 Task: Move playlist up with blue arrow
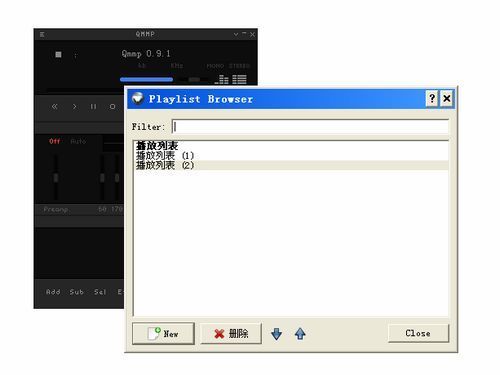pos(300,334)
